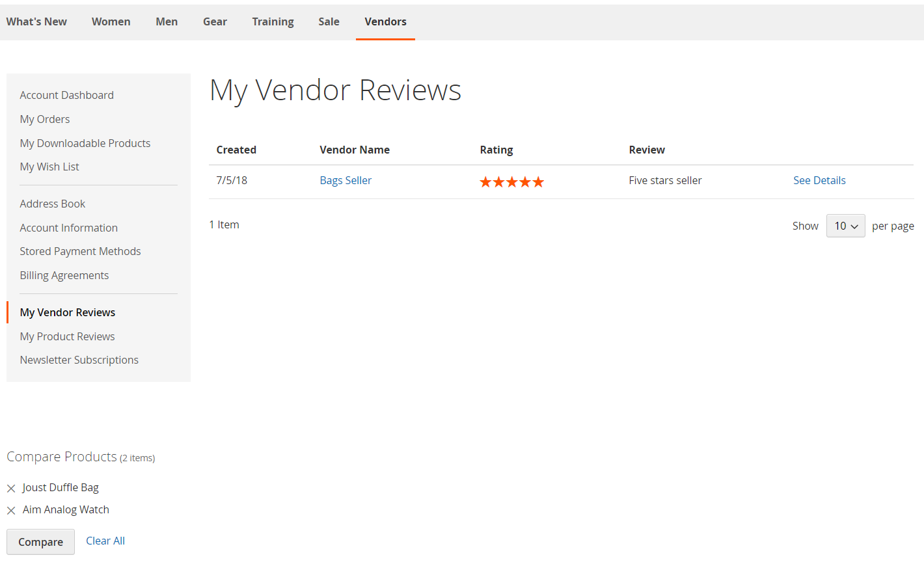Click the Compare button
Screen dimensions: 924x566
[40, 542]
